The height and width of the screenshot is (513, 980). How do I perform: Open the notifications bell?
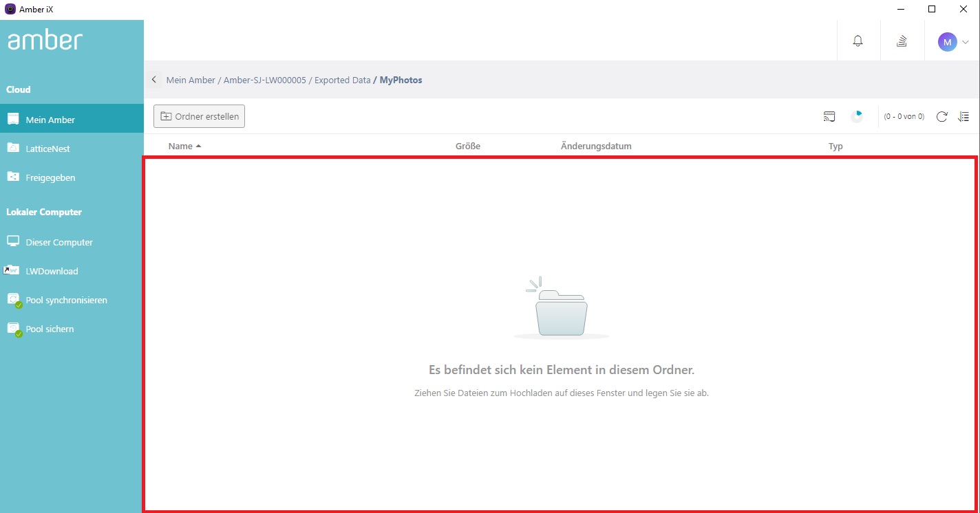pyautogui.click(x=857, y=41)
